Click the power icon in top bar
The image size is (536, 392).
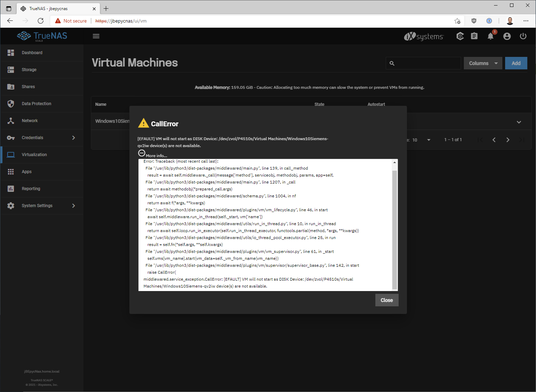[523, 36]
